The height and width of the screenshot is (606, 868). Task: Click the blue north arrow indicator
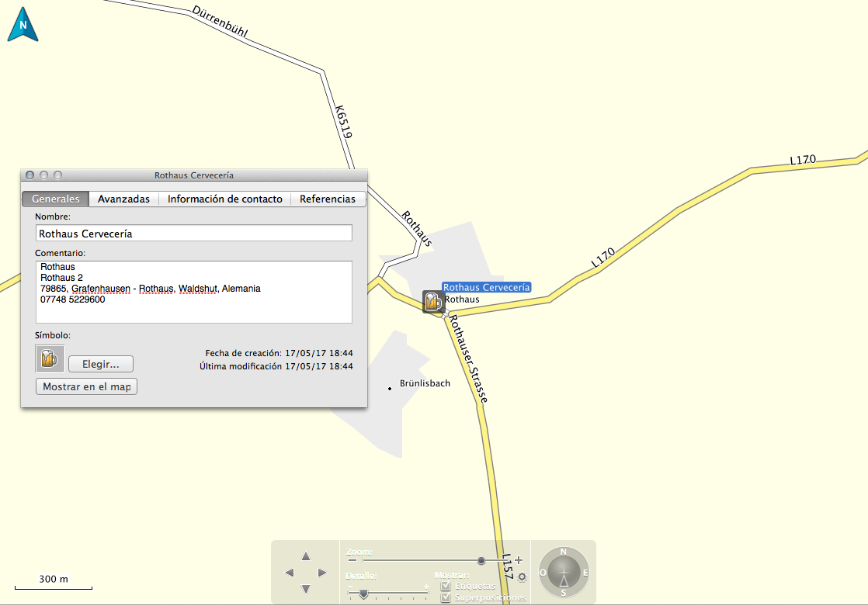pyautogui.click(x=23, y=25)
